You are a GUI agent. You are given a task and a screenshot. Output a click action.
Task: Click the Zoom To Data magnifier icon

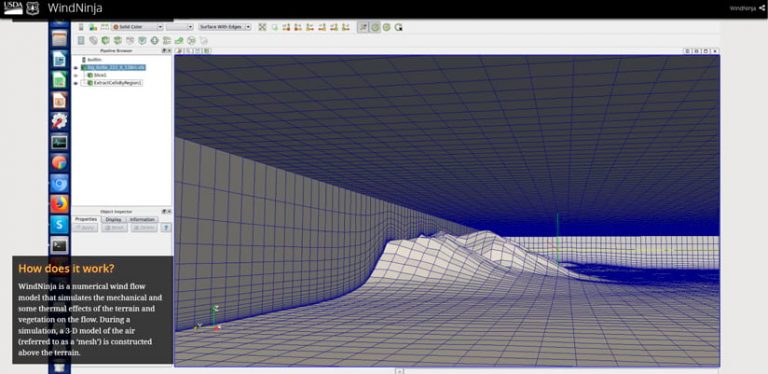tap(275, 27)
